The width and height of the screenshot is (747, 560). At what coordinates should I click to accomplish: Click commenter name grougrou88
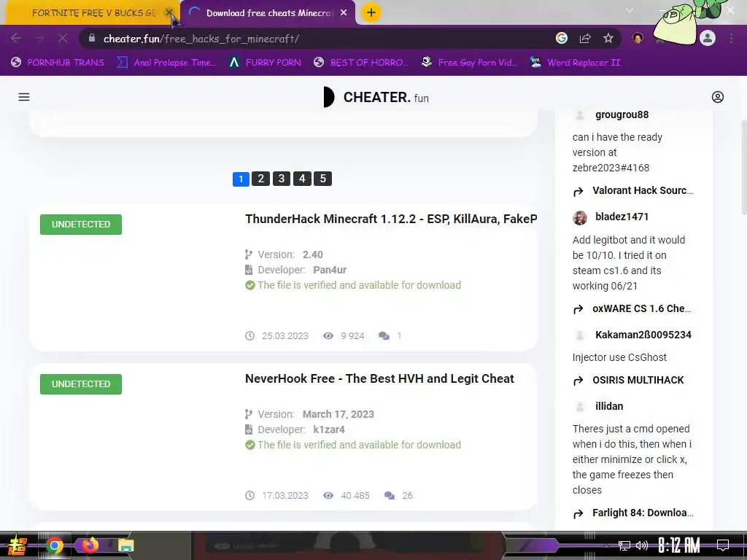click(622, 114)
